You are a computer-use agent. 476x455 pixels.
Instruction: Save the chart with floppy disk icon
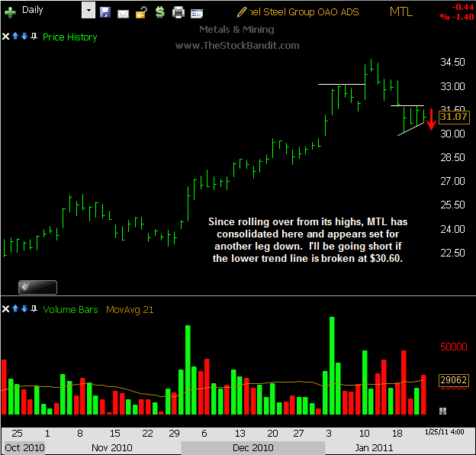tap(105, 12)
